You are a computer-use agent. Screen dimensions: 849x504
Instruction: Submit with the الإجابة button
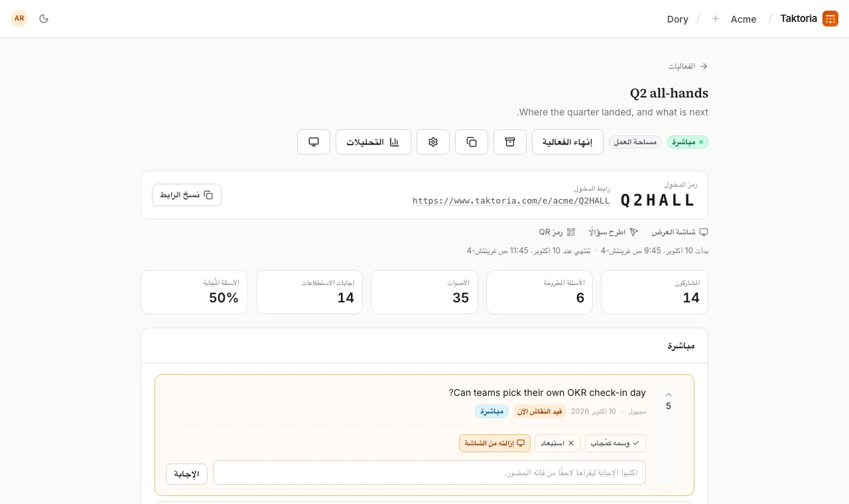point(186,474)
